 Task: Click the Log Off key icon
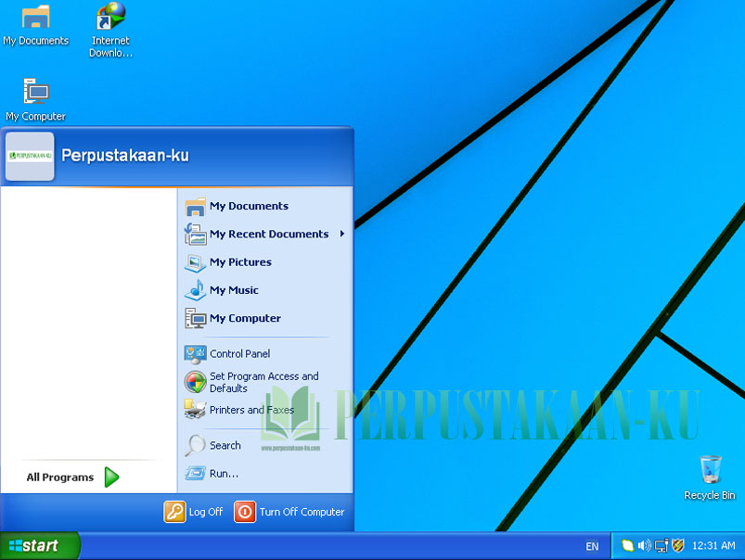coord(174,512)
